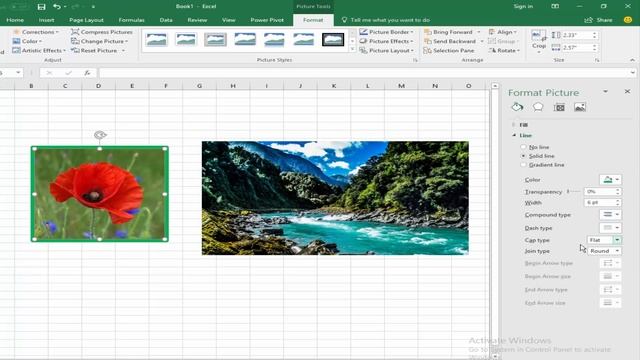Apply the first picture style thumbnail

coord(156,40)
